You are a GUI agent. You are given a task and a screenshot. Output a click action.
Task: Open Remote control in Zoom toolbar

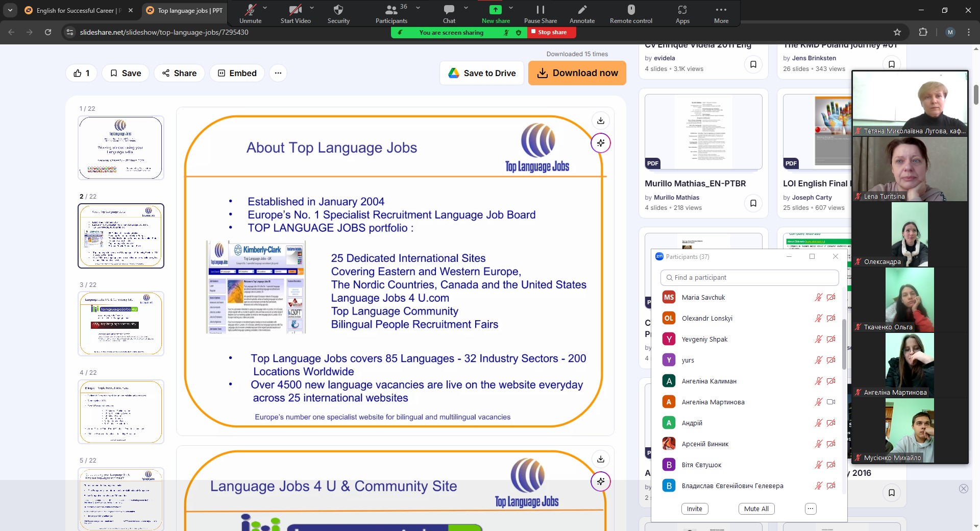coord(631,14)
